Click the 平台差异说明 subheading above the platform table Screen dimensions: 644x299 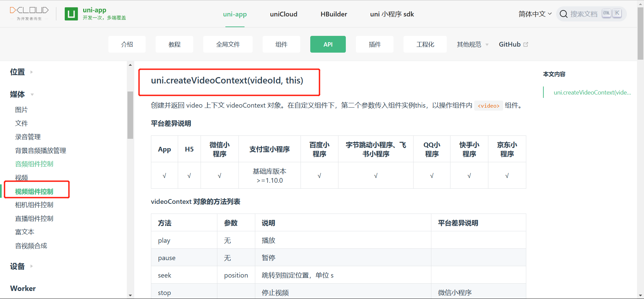point(171,123)
